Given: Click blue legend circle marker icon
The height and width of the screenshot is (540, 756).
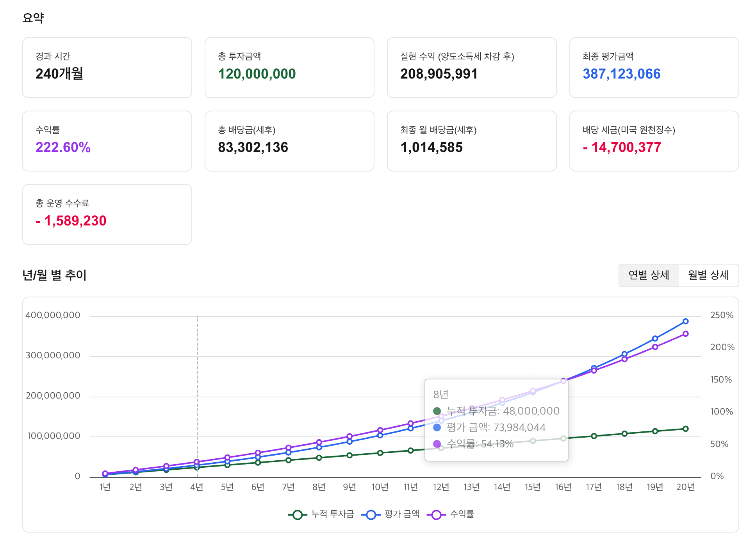Looking at the screenshot, I should (371, 515).
